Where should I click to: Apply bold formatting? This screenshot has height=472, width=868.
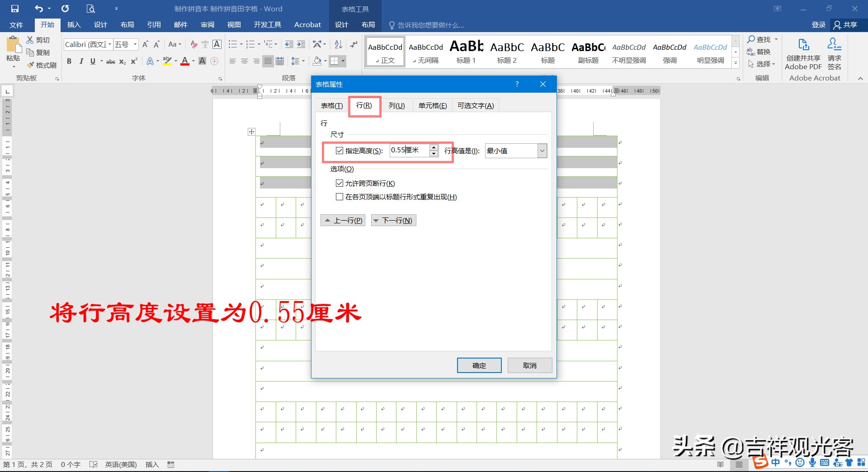[x=69, y=61]
